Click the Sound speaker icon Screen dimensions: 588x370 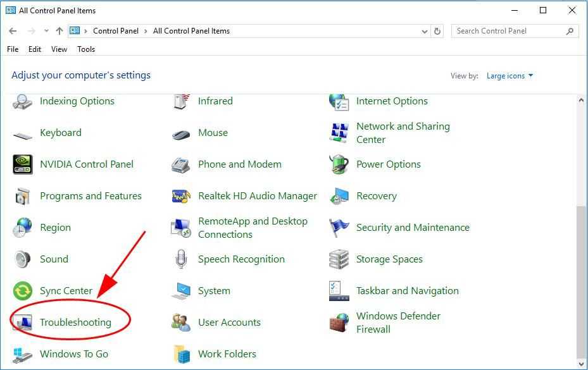pyautogui.click(x=23, y=259)
